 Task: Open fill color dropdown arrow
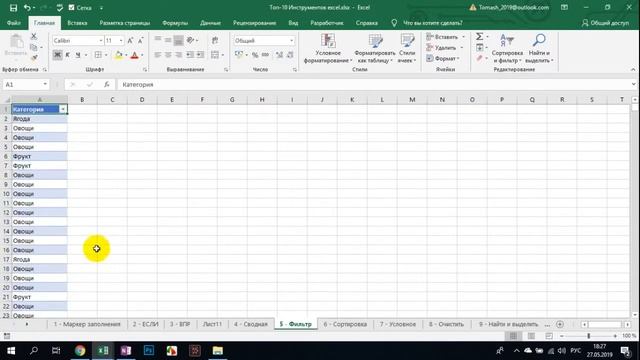tap(126, 55)
